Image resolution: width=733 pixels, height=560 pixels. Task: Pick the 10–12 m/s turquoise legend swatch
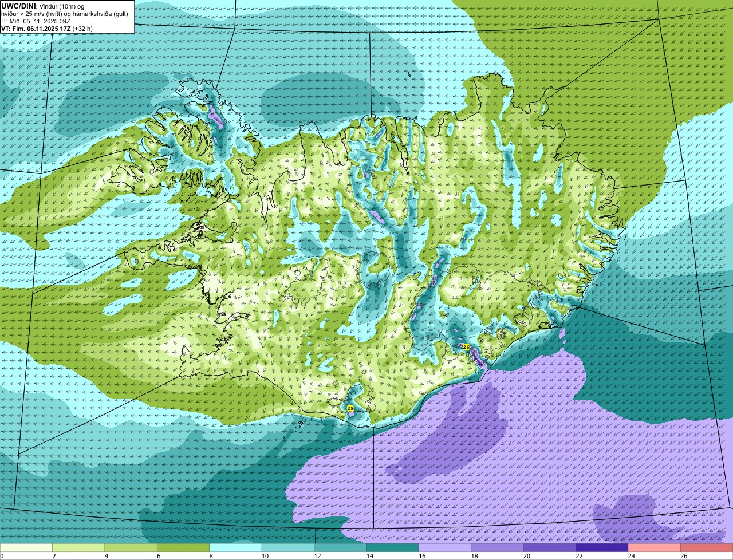pyautogui.click(x=288, y=548)
